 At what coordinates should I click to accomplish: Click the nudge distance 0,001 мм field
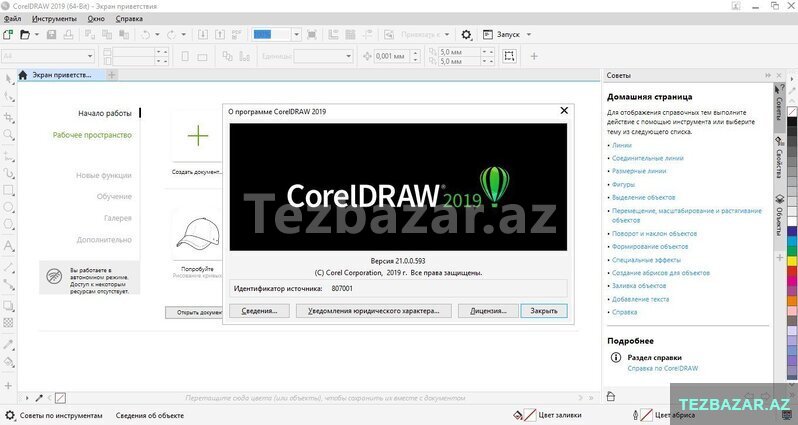(392, 56)
